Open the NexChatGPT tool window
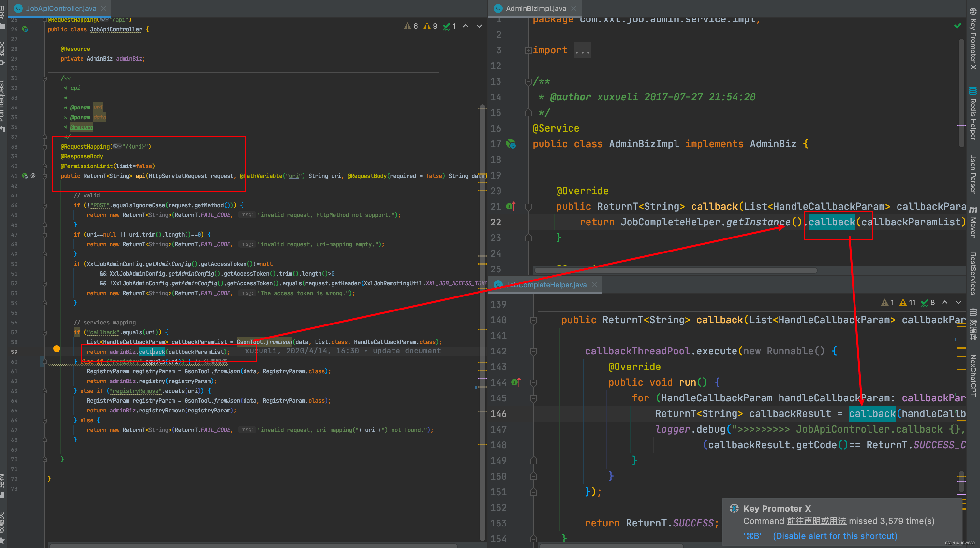Image resolution: width=980 pixels, height=548 pixels. tap(973, 376)
